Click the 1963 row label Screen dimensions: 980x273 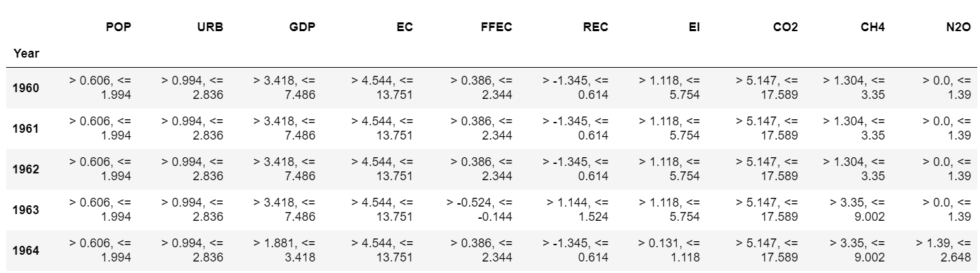click(26, 210)
